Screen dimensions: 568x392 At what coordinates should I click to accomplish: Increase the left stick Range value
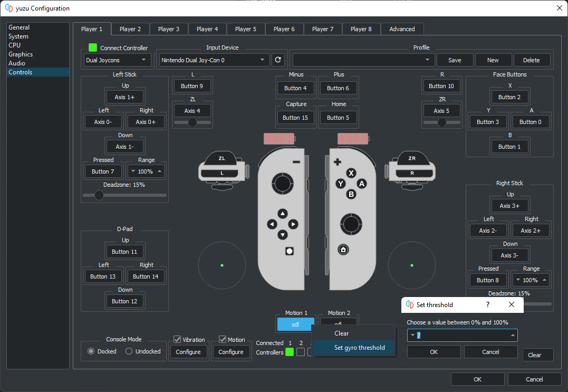(x=159, y=171)
